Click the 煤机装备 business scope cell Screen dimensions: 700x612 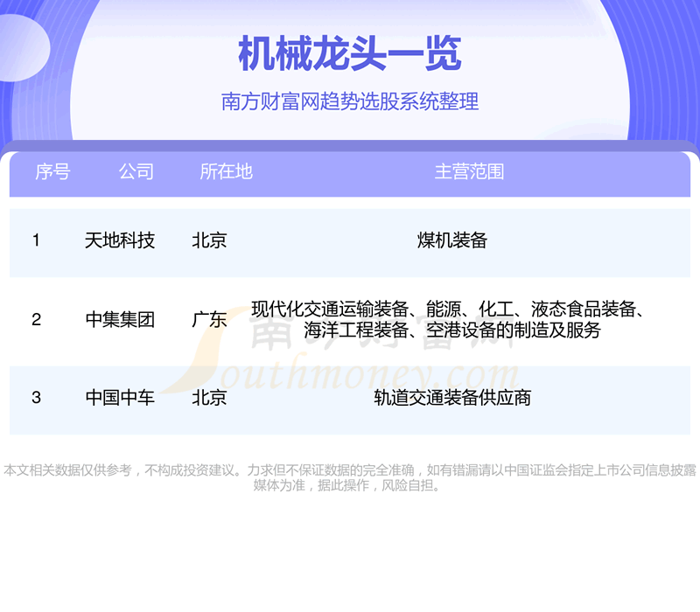point(452,240)
